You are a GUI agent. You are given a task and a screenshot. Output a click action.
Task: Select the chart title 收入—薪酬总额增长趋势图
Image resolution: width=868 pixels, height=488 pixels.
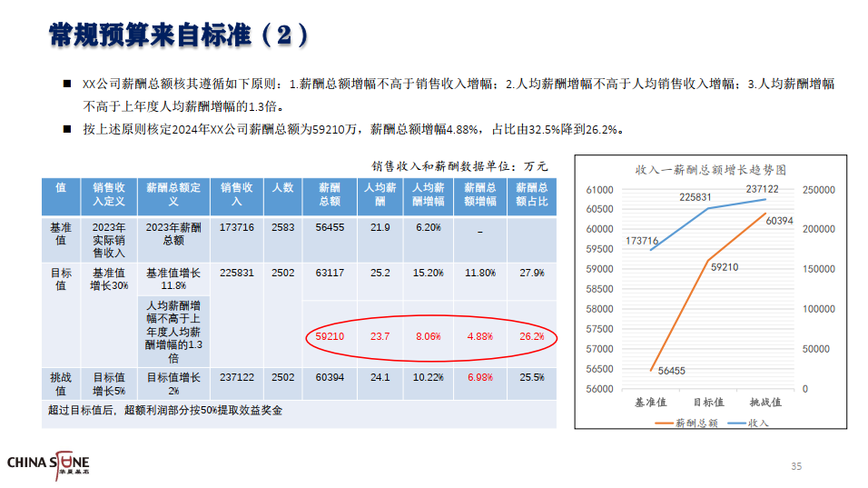pos(710,170)
